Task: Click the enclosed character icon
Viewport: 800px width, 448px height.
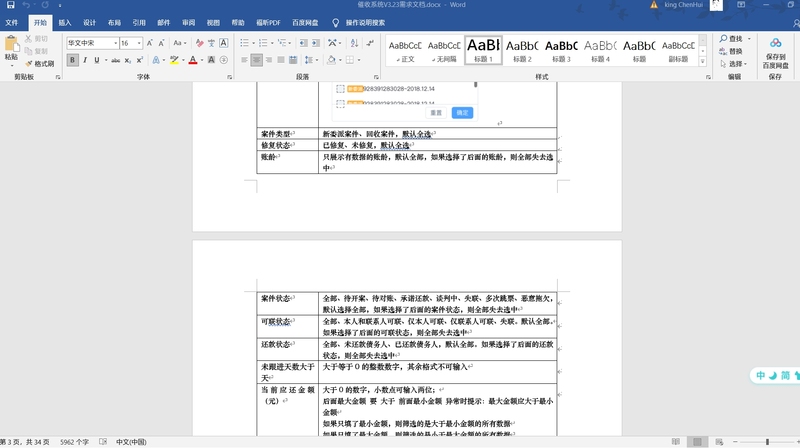Action: pyautogui.click(x=223, y=60)
